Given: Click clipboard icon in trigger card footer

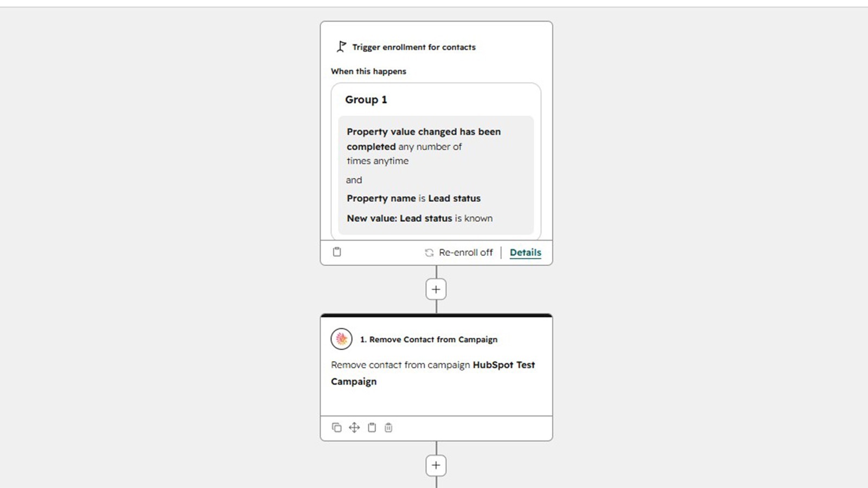Looking at the screenshot, I should 337,252.
